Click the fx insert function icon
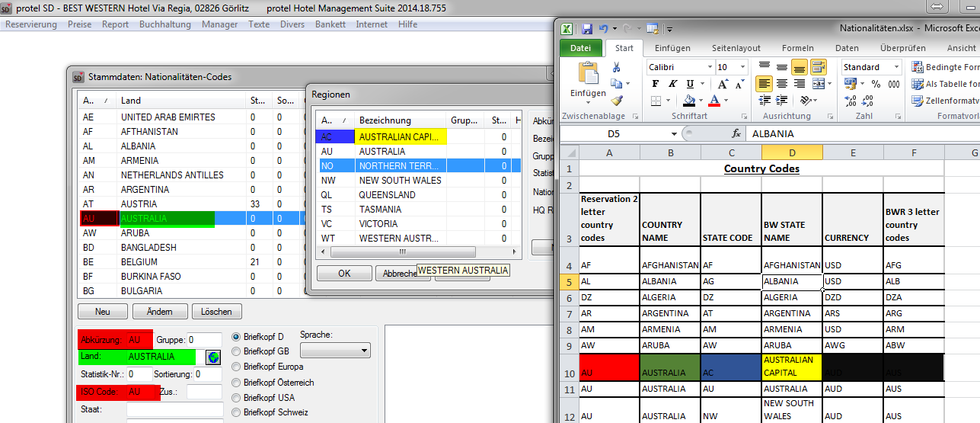 click(736, 133)
